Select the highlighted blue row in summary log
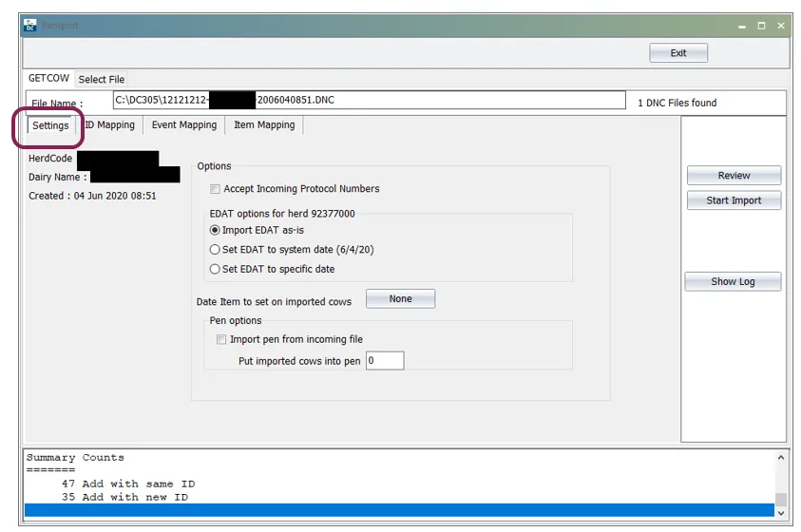This screenshot has width=801, height=532. [x=399, y=510]
